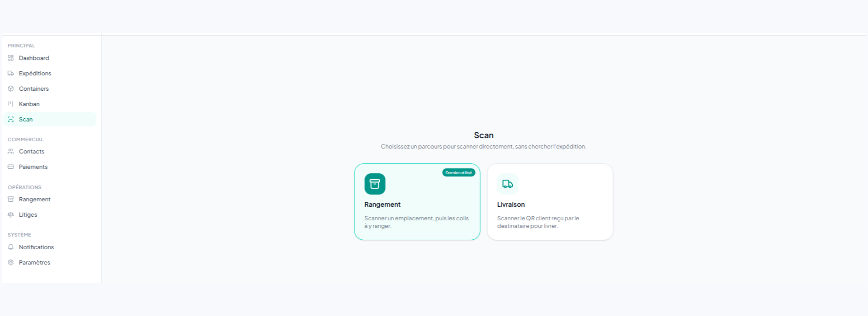Click the Kanban columns icon
This screenshot has width=868, height=316.
pos(11,104)
